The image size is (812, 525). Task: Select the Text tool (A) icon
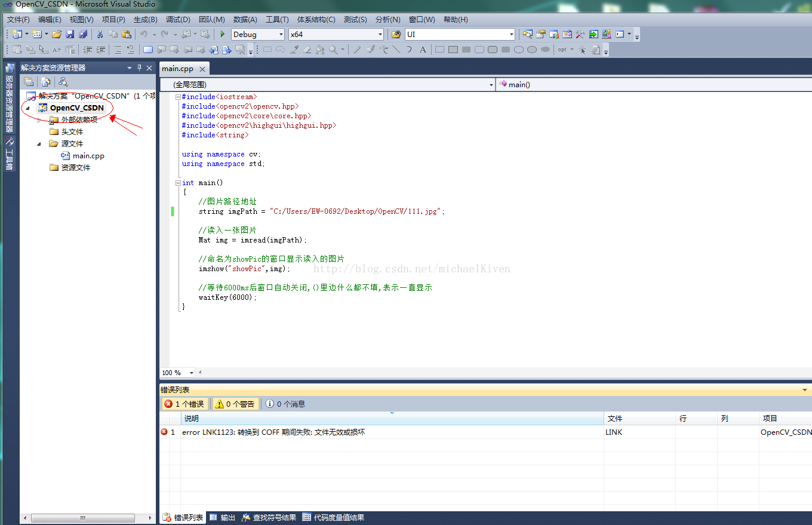click(x=423, y=50)
